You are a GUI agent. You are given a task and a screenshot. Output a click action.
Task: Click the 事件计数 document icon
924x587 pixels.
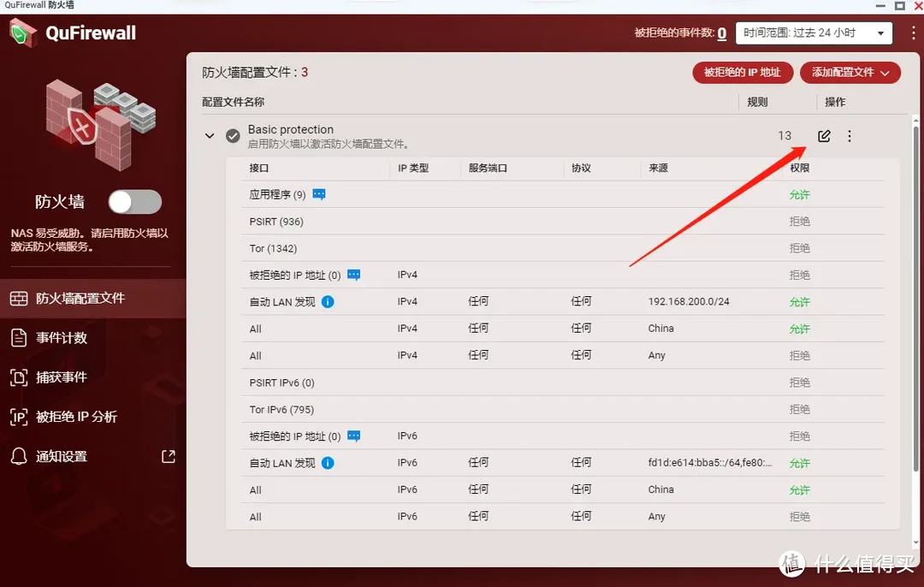(19, 338)
